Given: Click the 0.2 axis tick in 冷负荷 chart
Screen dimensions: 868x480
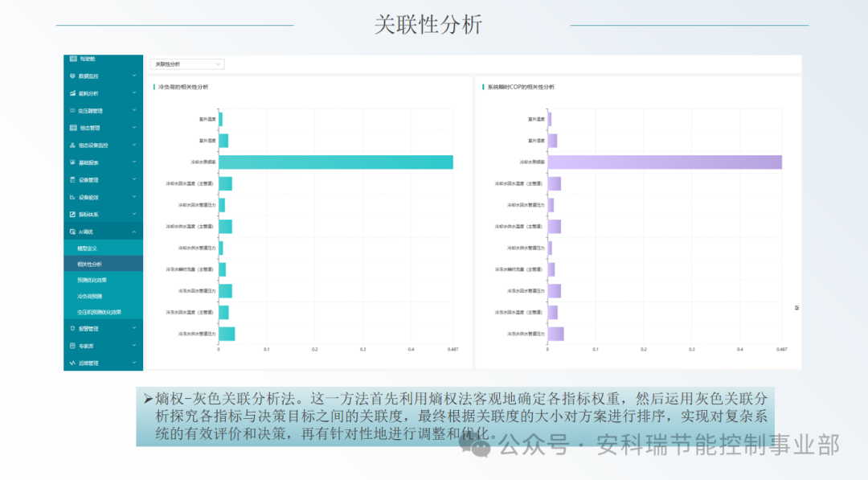Looking at the screenshot, I should click(x=315, y=349).
